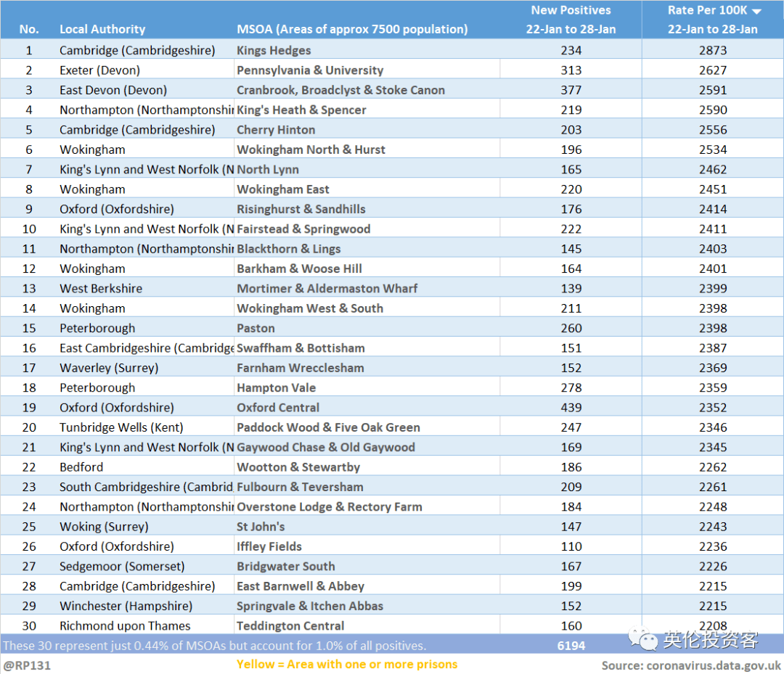
Task: Click the sort arrow beside Rate Per 100K
Action: pyautogui.click(x=756, y=11)
